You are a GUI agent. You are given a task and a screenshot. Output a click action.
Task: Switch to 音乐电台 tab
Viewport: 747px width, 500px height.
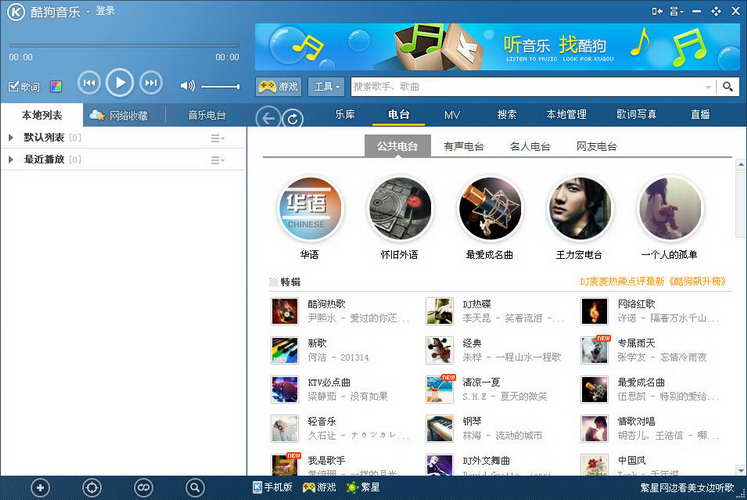point(206,115)
